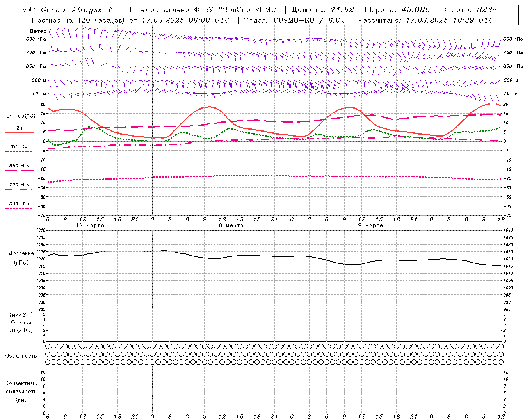Click the 850 гПа temperature legend entry
Screen dimensions: 525x420
click(19, 166)
